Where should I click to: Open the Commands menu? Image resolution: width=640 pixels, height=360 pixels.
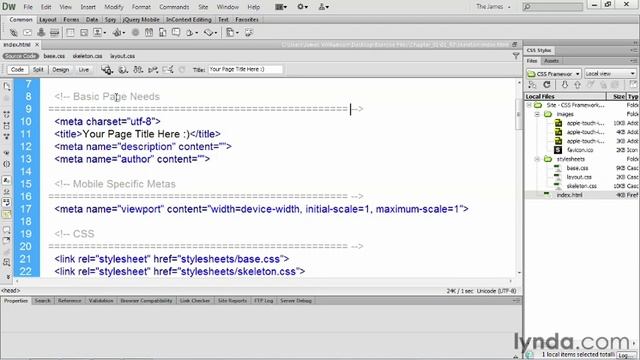[174, 7]
